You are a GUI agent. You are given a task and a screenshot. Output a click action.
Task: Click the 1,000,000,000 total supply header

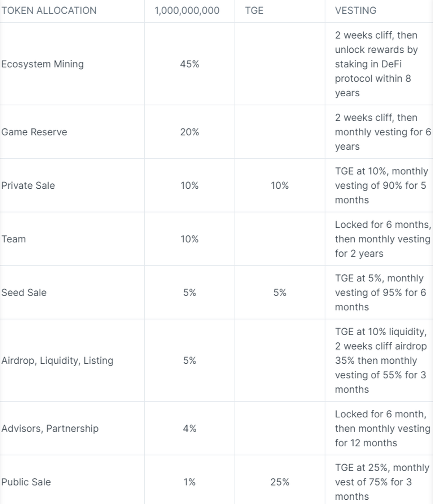pyautogui.click(x=187, y=10)
